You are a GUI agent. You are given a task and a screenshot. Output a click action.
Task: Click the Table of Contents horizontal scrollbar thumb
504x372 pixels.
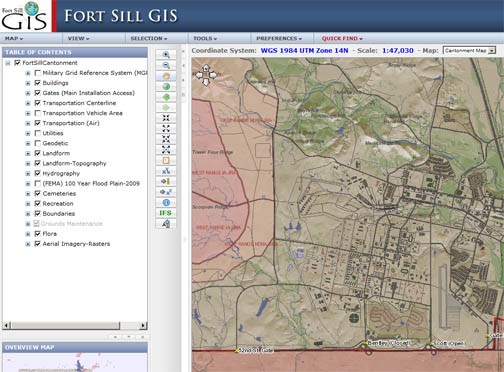65,325
